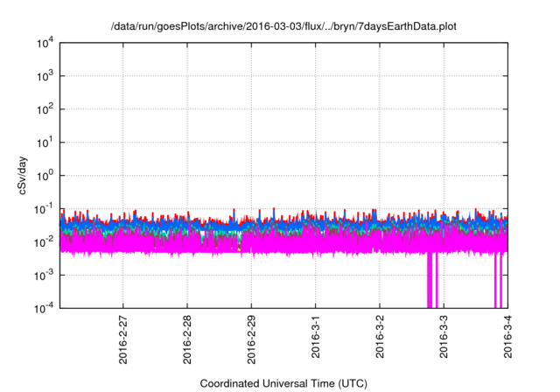This screenshot has width=560, height=392.
Task: Click the 10^0 y-axis tick label
Action: tap(45, 176)
